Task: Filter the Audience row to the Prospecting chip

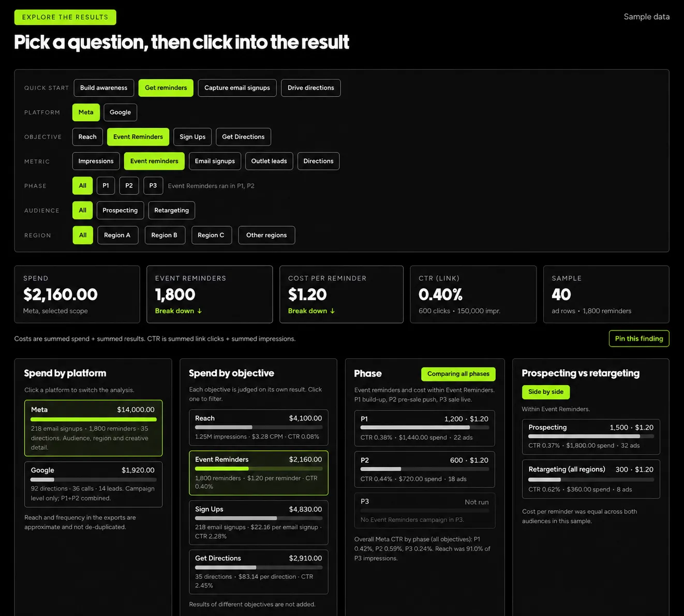Action: point(120,210)
